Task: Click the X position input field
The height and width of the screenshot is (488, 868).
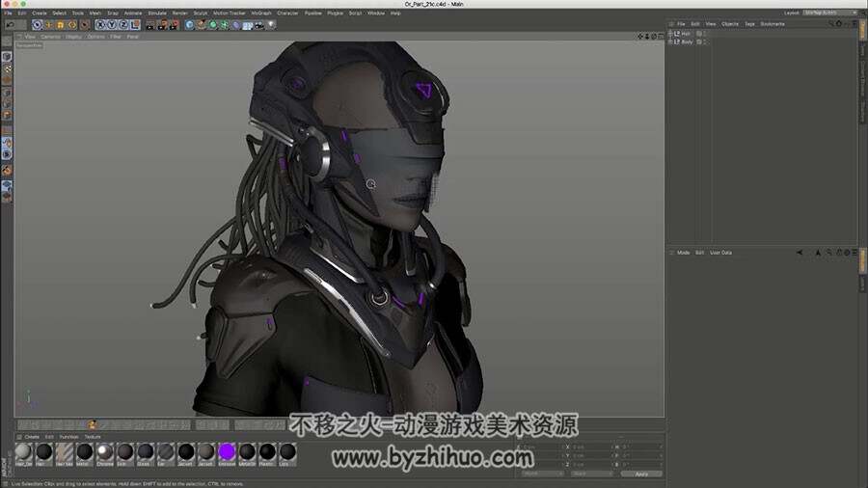Action: 541,447
